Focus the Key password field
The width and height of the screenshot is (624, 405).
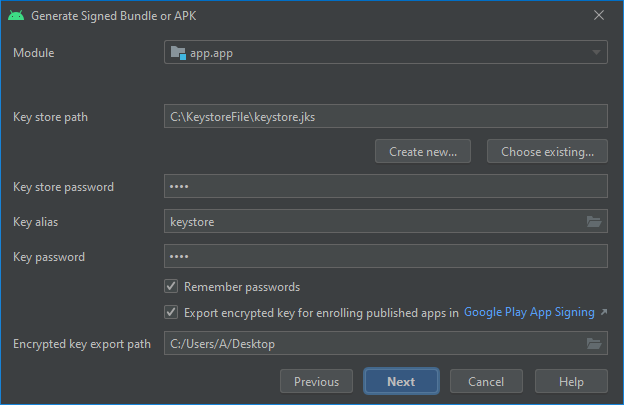click(x=386, y=256)
